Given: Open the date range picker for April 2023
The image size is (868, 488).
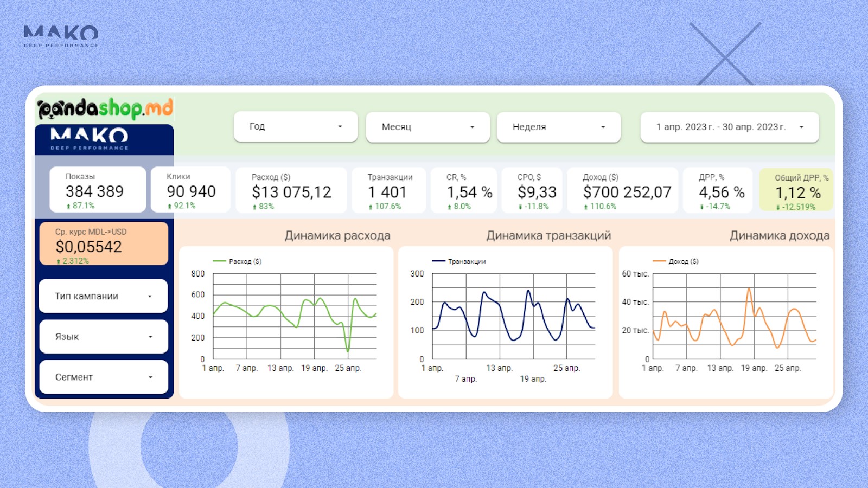Looking at the screenshot, I should [729, 127].
